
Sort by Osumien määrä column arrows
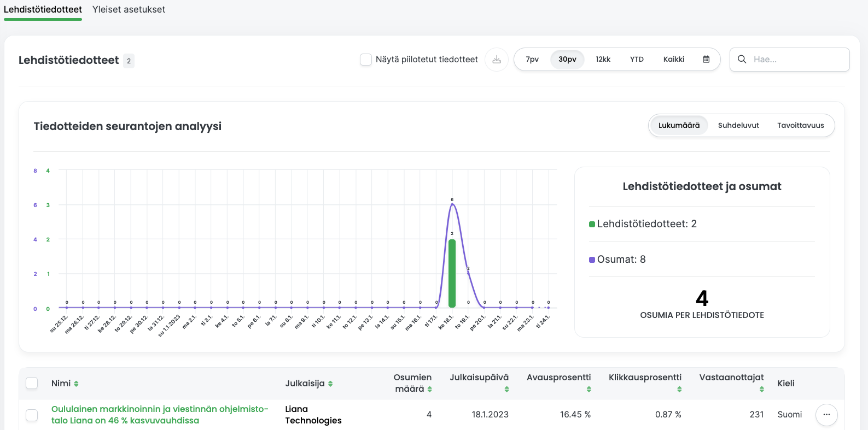tap(429, 389)
